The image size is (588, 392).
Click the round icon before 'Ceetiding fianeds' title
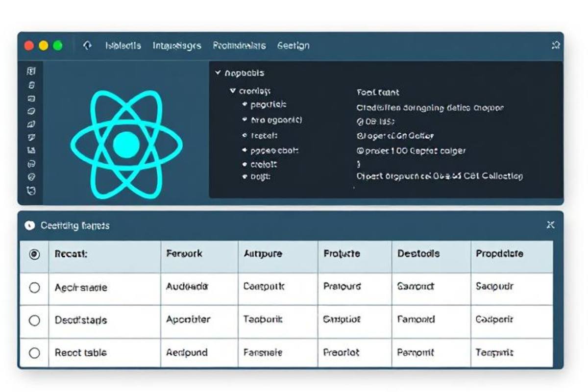pyautogui.click(x=30, y=225)
